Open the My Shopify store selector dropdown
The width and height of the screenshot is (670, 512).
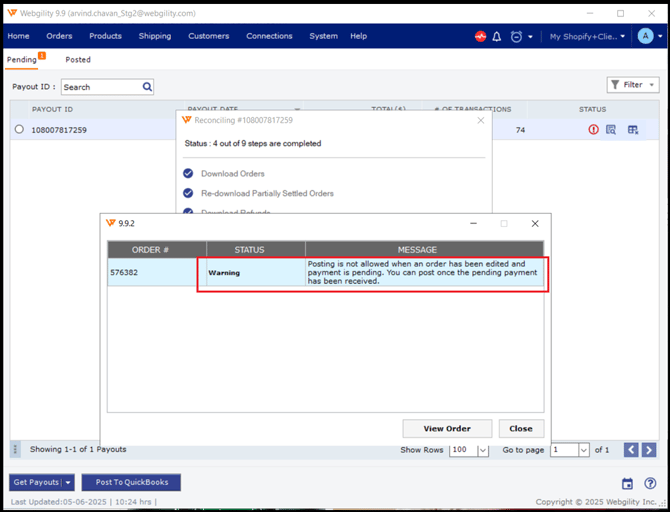pyautogui.click(x=587, y=37)
